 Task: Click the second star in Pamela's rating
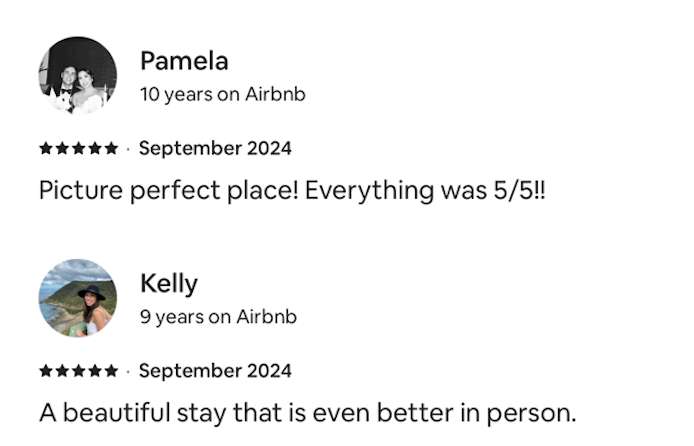tap(62, 149)
